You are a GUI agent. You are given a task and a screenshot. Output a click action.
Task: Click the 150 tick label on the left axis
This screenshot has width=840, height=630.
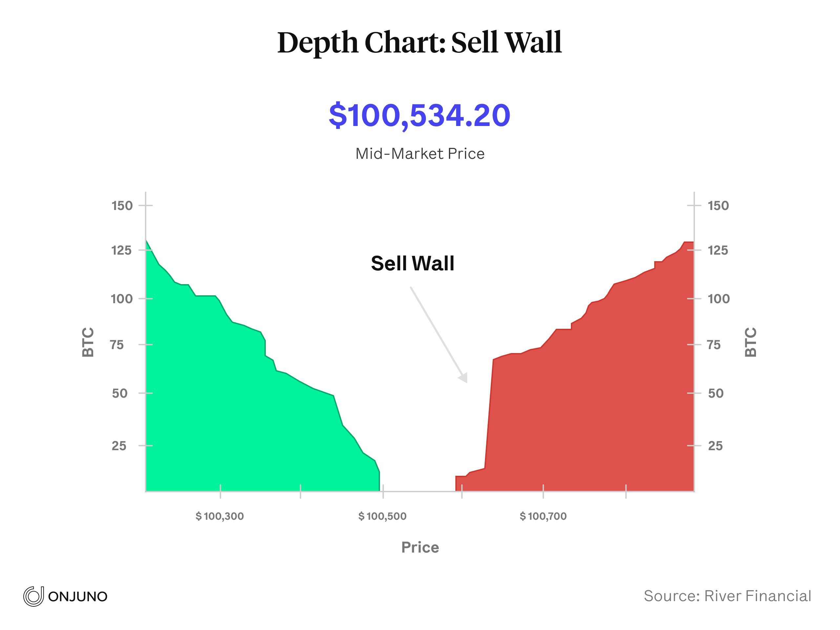pos(122,205)
